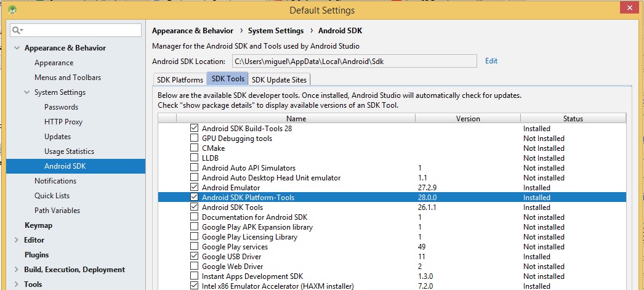Click the search magnifier icon in settings
The width and height of the screenshot is (644, 290).
pyautogui.click(x=17, y=30)
